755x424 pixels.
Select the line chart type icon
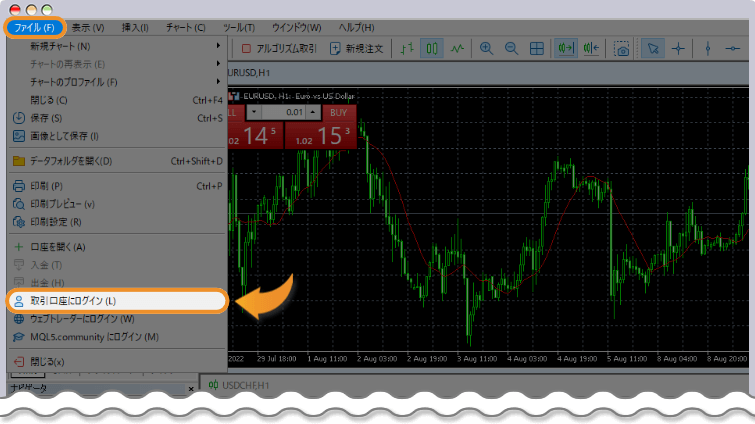[457, 47]
